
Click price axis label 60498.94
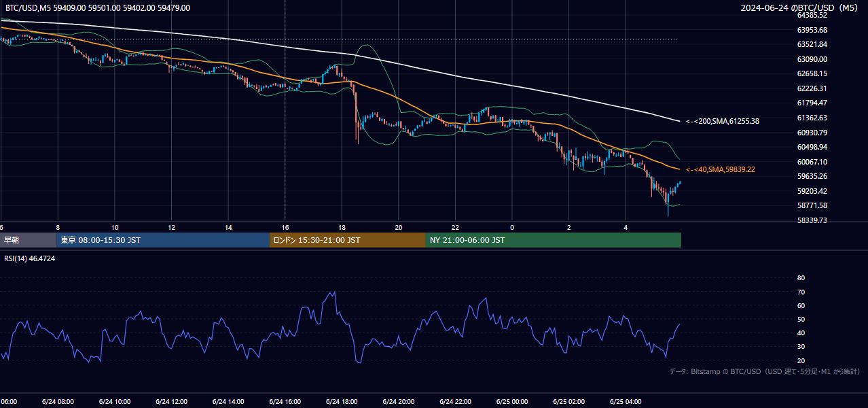(x=812, y=146)
